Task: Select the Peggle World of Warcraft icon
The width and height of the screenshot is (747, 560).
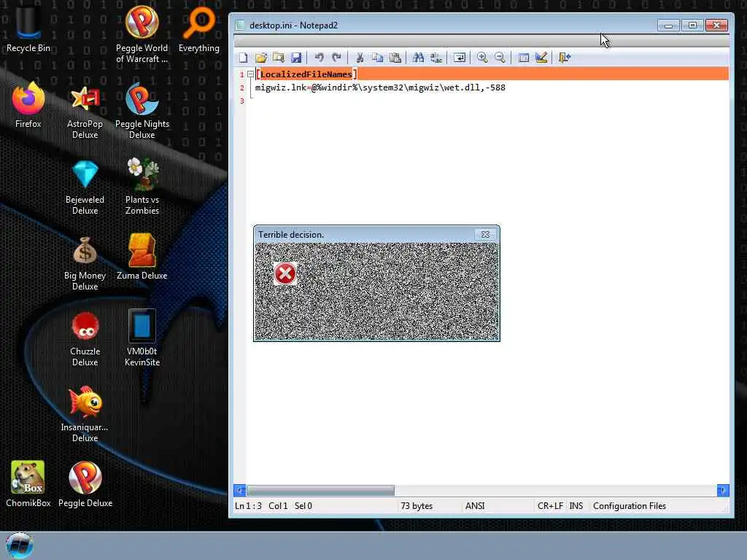Action: pyautogui.click(x=142, y=34)
